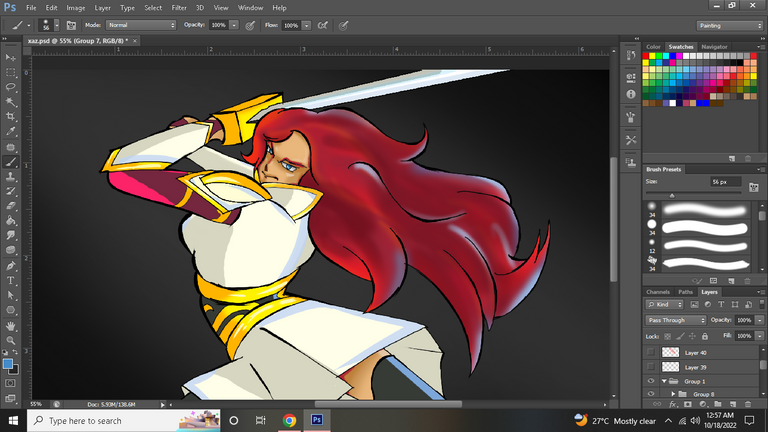Image resolution: width=768 pixels, height=432 pixels.
Task: Switch to the Navigator tab
Action: [x=714, y=47]
